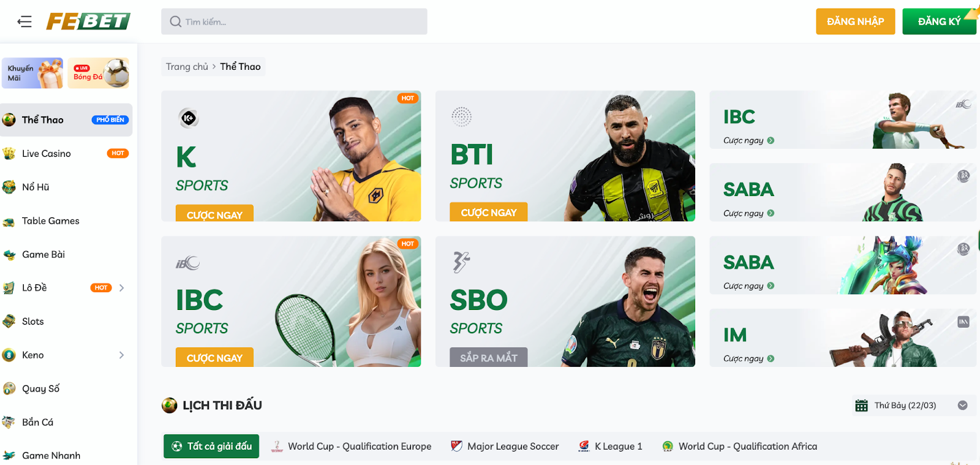
Task: Select K League 1 tab
Action: [610, 447]
